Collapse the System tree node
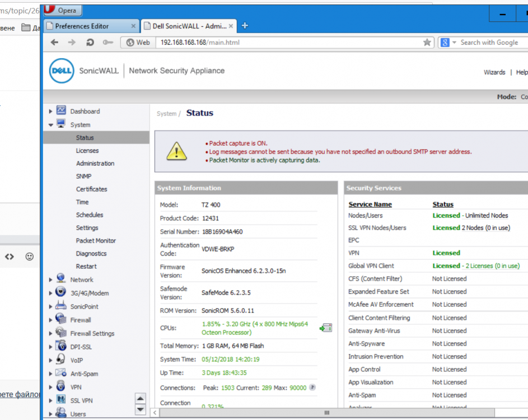 point(50,125)
